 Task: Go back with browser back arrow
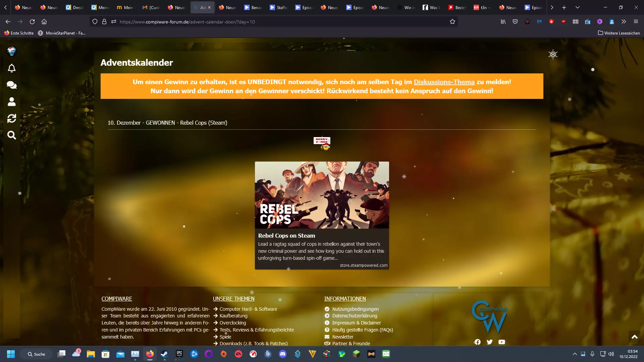click(x=8, y=22)
